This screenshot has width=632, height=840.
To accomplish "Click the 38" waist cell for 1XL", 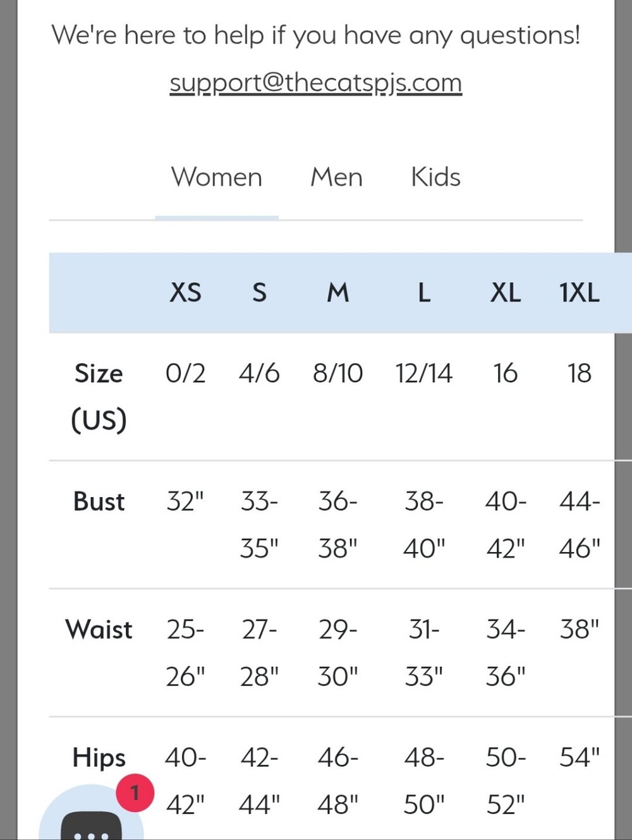I will click(x=579, y=629).
